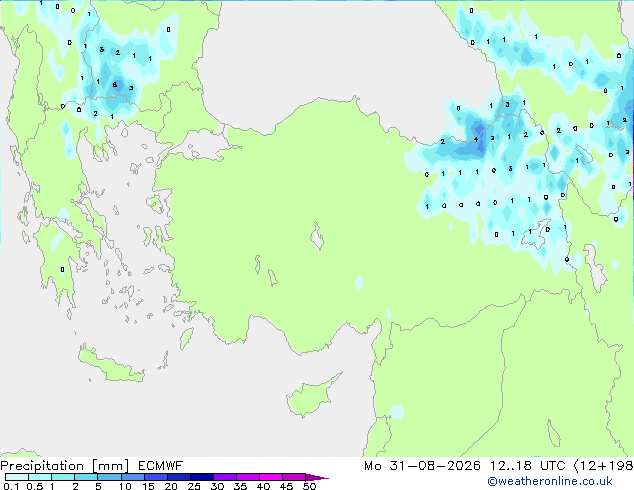Select the 2–5 mm legend color box
Screen dimensions: 634x490
pos(86,477)
